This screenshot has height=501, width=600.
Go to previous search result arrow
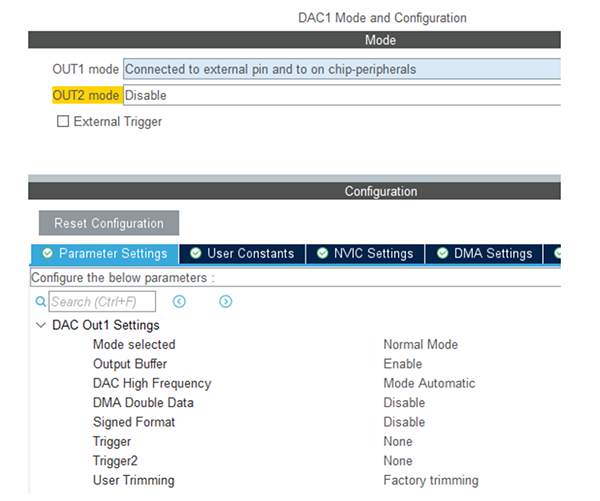coord(179,301)
